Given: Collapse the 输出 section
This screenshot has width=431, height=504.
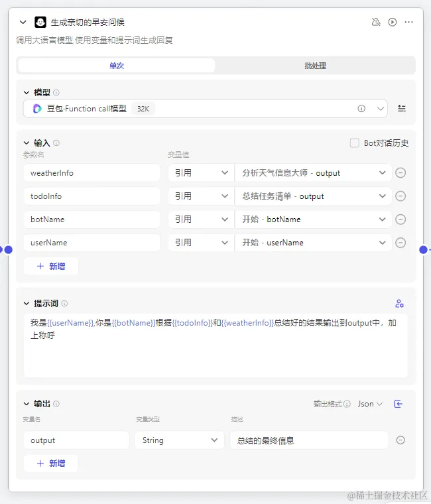Looking at the screenshot, I should click(27, 404).
